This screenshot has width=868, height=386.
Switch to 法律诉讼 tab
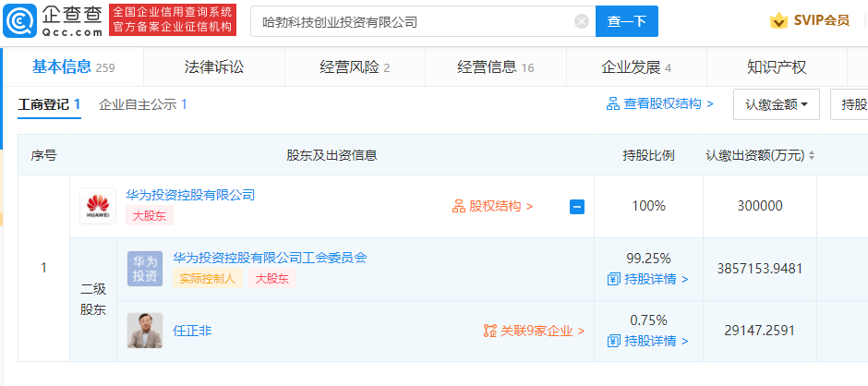coord(214,67)
